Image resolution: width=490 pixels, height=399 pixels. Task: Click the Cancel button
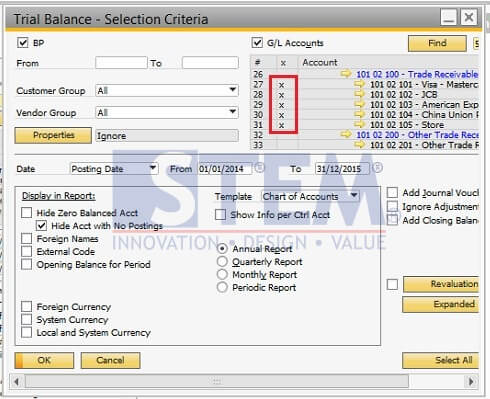110,360
